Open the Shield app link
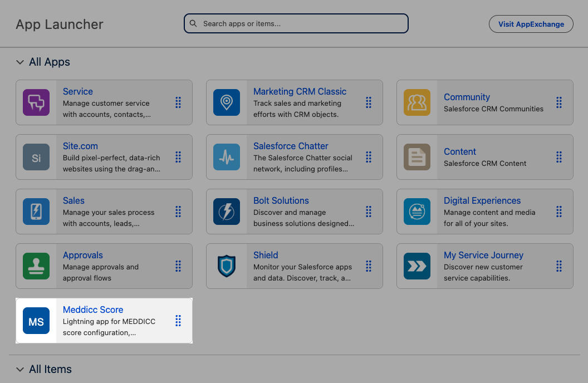588x383 pixels. 266,255
